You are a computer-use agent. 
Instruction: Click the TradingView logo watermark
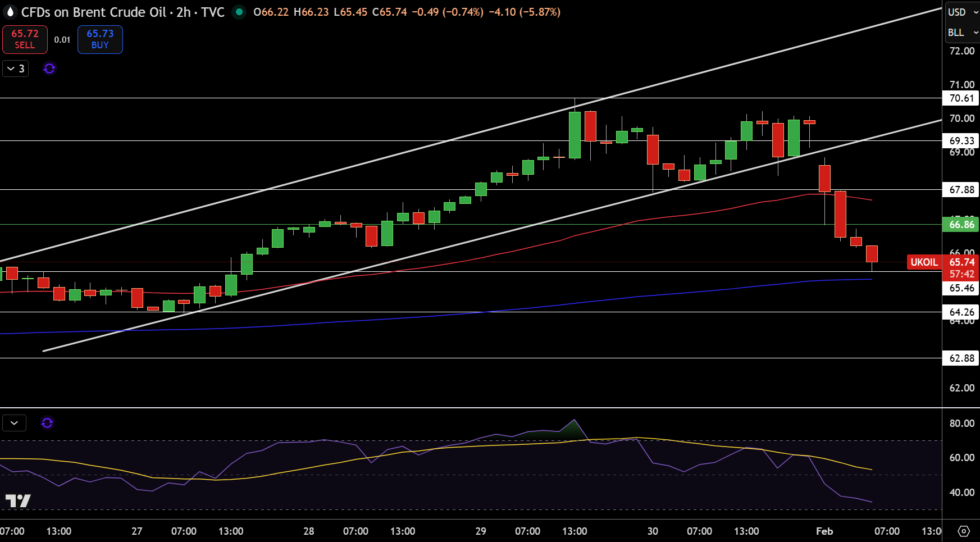click(x=18, y=500)
